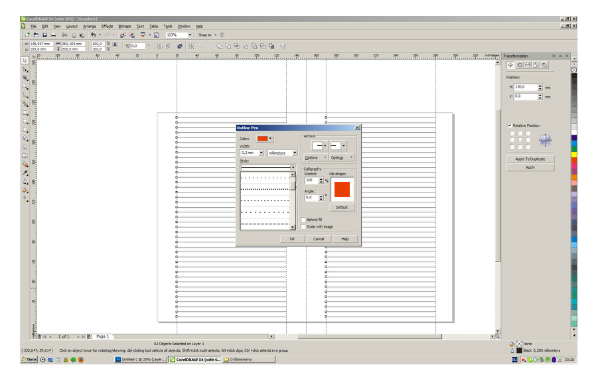The height and width of the screenshot is (379, 600).
Task: Click Cancel in Outline Pen dialog
Action: (318, 239)
